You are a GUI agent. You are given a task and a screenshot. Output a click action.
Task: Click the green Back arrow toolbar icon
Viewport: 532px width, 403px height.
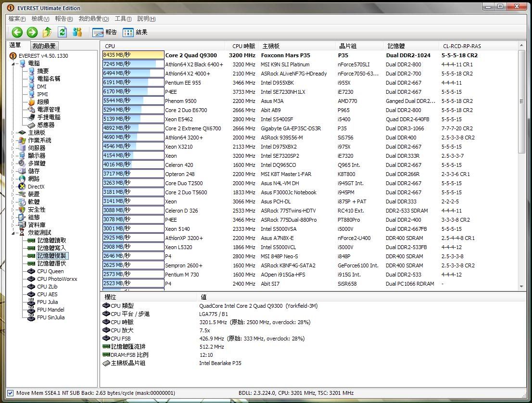click(17, 32)
